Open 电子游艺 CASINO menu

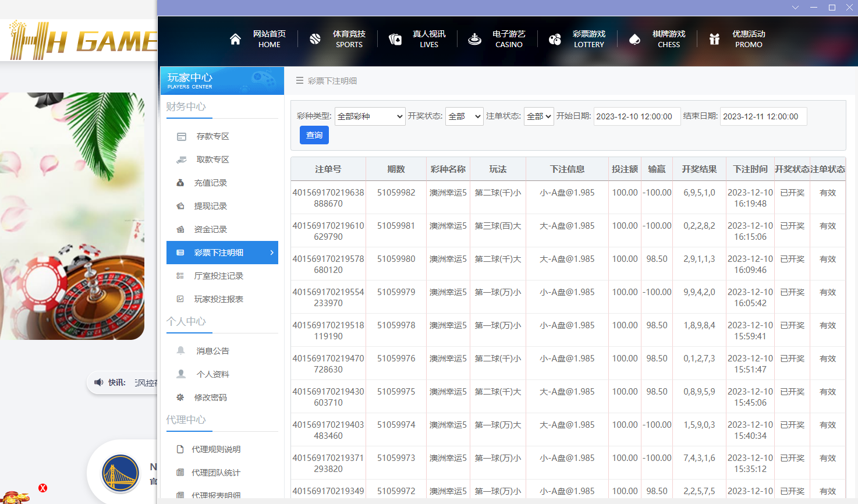(x=509, y=39)
